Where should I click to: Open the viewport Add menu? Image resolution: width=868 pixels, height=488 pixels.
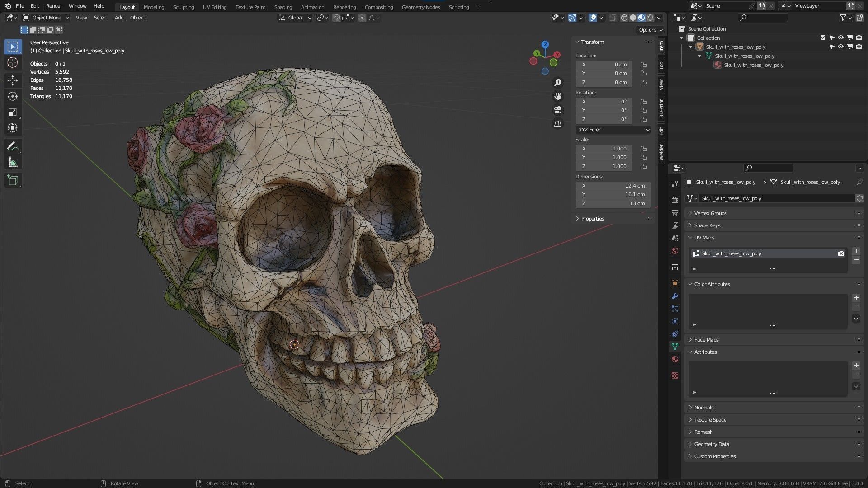pyautogui.click(x=119, y=18)
